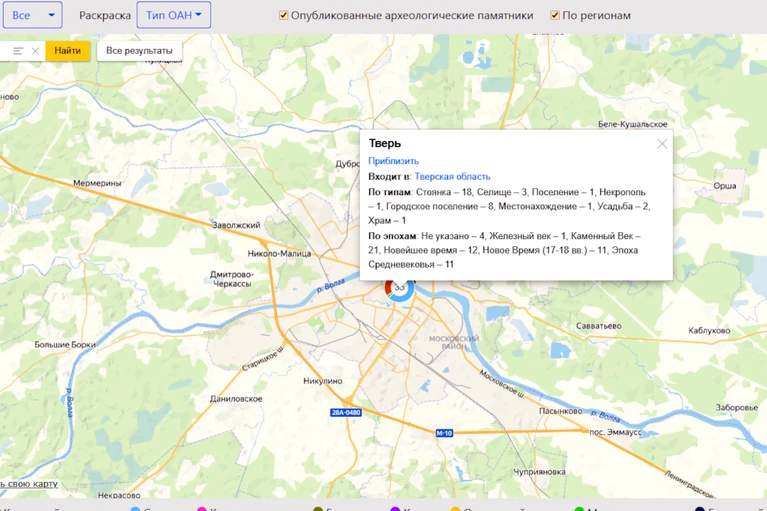The image size is (767, 511).
Task: Close the Тверь info popup
Action: [x=662, y=143]
